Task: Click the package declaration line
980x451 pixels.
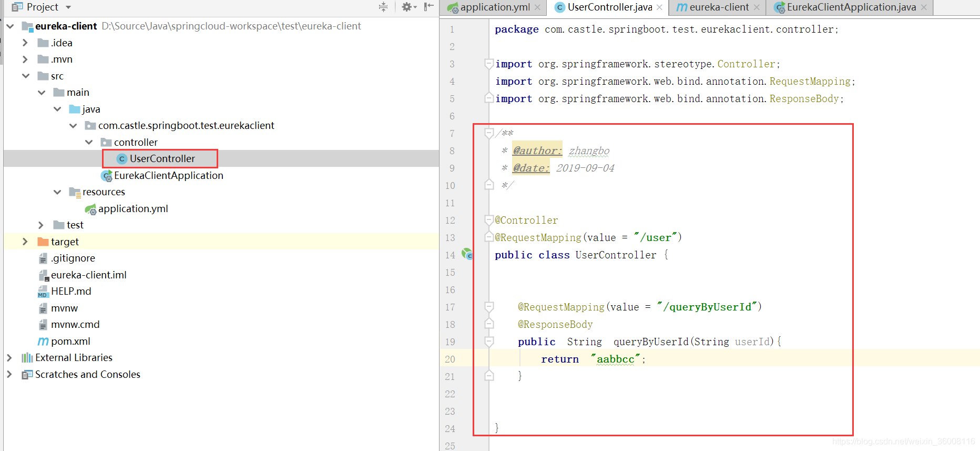Action: pyautogui.click(x=666, y=29)
